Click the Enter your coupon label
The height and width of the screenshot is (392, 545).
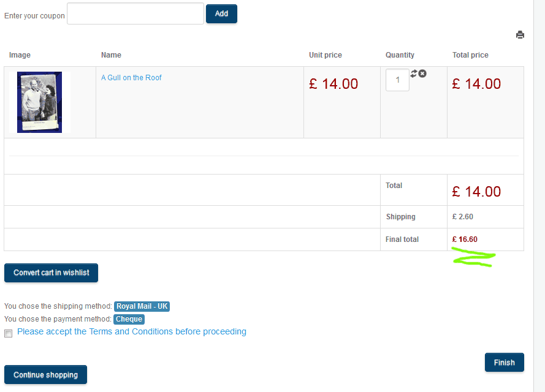pos(34,16)
